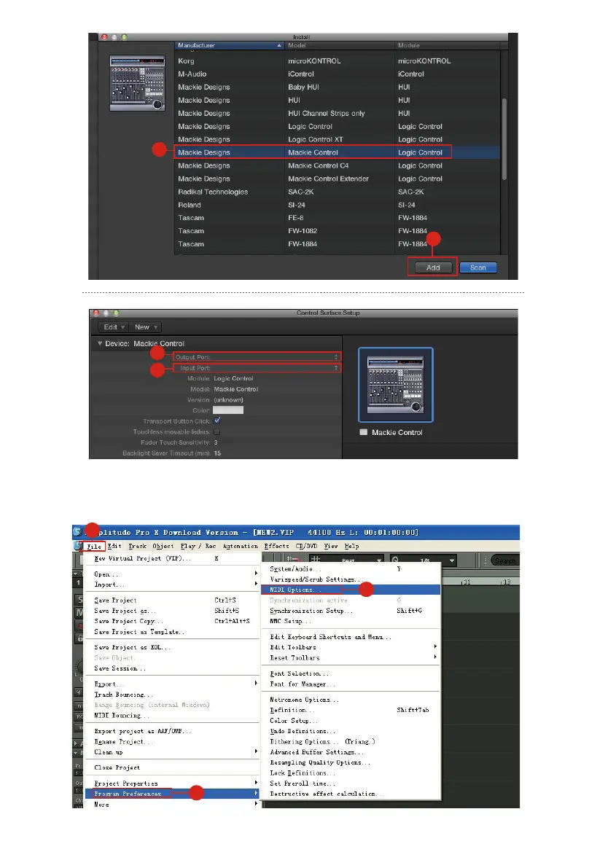This screenshot has height=868, width=589.
Task: Open the Input Port dropdown
Action: (257, 367)
